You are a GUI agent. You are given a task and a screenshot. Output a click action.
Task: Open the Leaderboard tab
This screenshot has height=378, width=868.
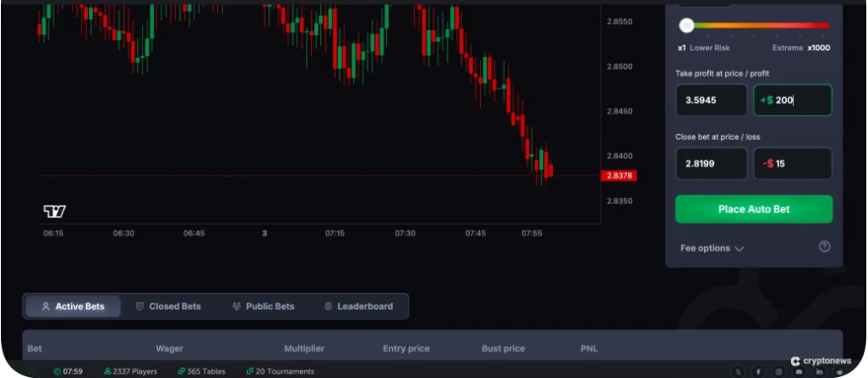[x=359, y=306]
